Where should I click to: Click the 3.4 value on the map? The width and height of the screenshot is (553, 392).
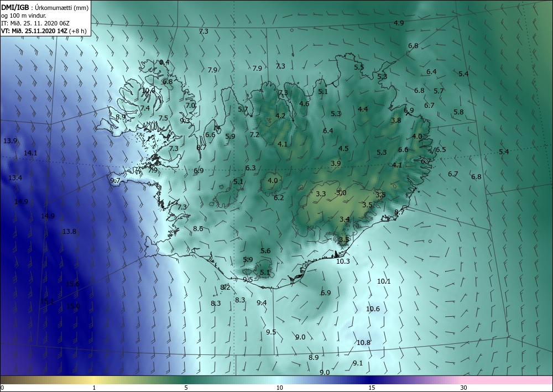(345, 219)
